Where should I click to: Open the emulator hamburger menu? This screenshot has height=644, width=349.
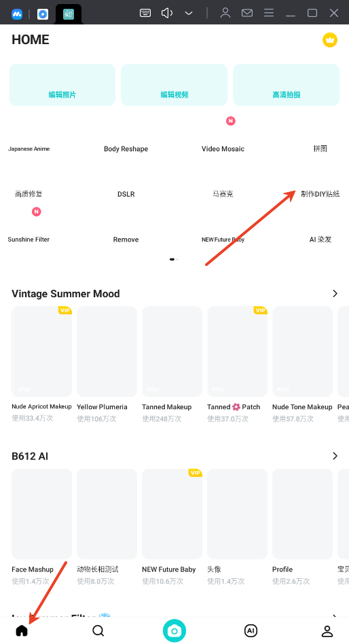[269, 13]
